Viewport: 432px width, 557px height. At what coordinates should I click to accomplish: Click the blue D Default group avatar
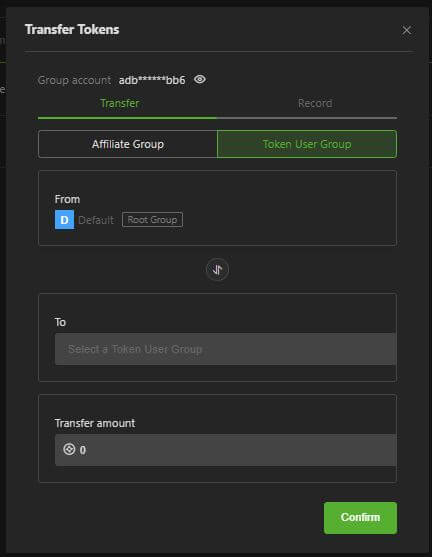click(x=64, y=220)
